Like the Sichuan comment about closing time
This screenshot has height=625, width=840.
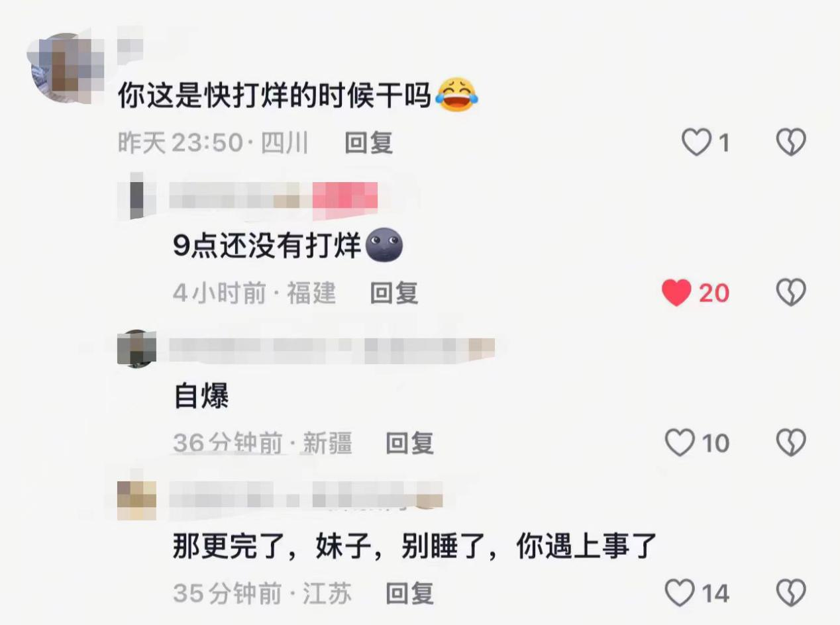coord(696,142)
